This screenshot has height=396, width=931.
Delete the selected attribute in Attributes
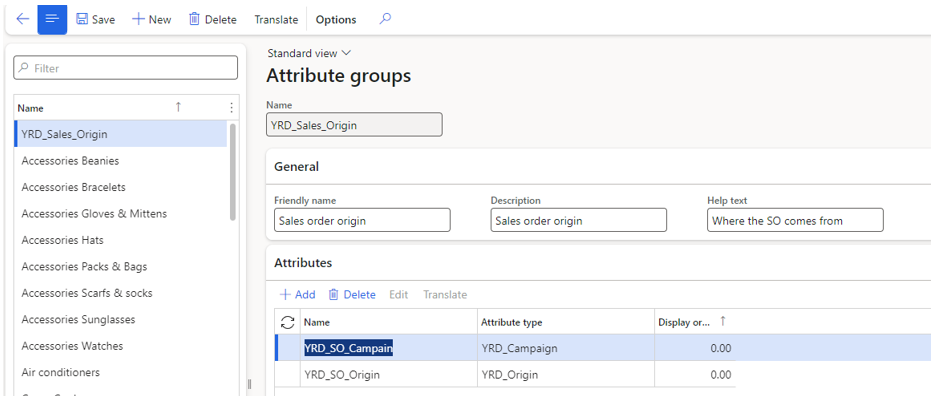point(352,294)
